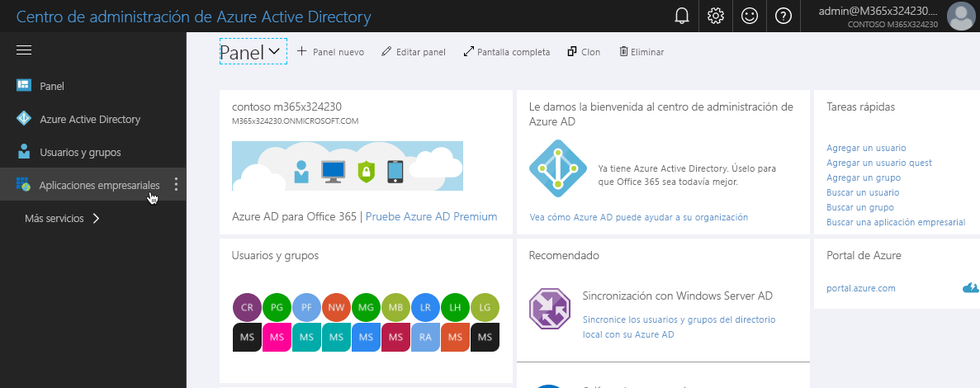Screen dimensions: 980x388
Task: Click Eliminar to delete the panel
Action: click(641, 52)
